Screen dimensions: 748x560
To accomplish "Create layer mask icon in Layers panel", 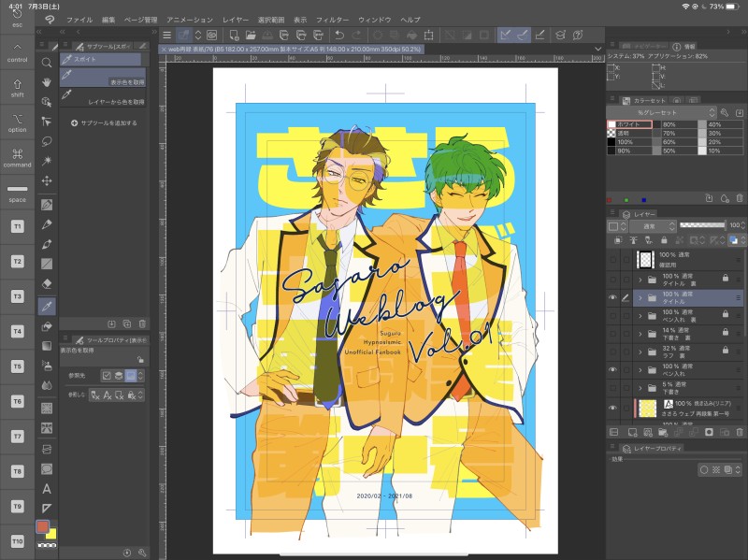I will click(x=709, y=432).
